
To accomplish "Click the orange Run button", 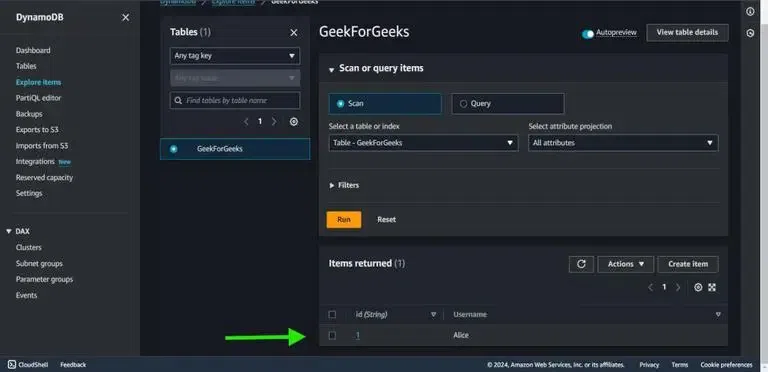I will (344, 220).
